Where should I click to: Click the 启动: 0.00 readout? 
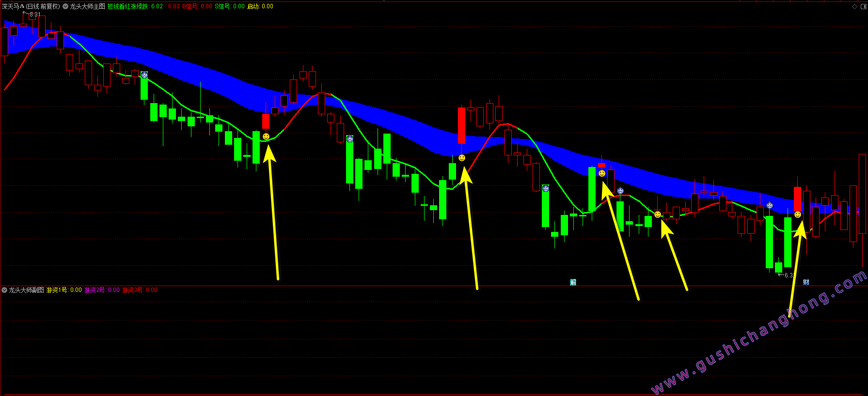260,6
